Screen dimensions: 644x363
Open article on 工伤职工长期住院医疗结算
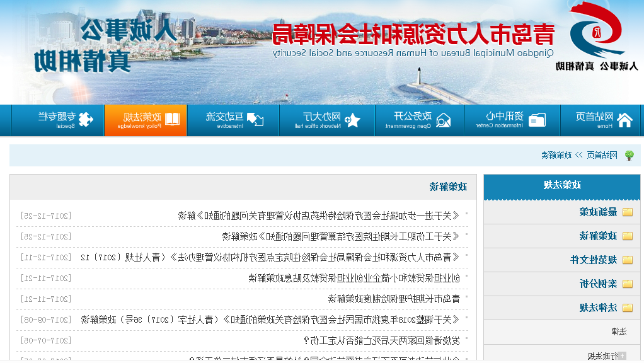pos(340,236)
